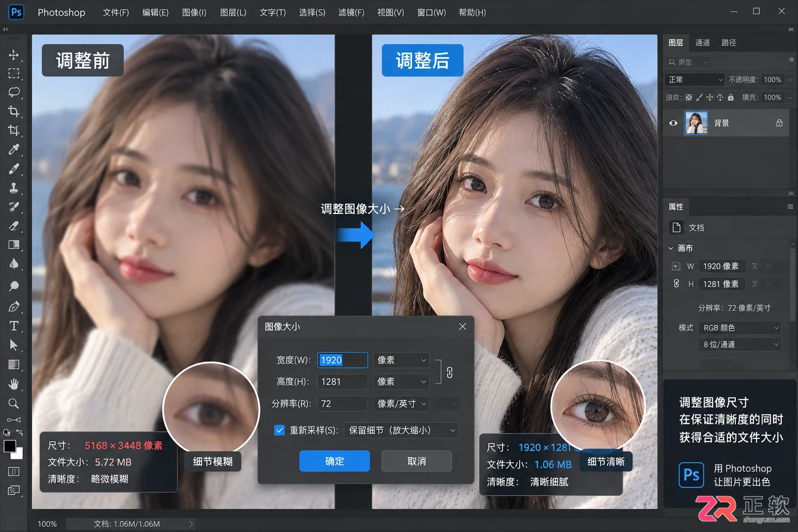Open the width unit 像素 dropdown
Image resolution: width=798 pixels, height=532 pixels.
tap(401, 360)
